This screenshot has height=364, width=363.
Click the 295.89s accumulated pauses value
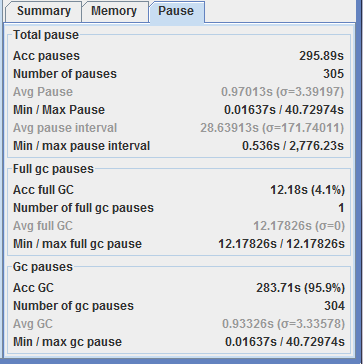321,56
